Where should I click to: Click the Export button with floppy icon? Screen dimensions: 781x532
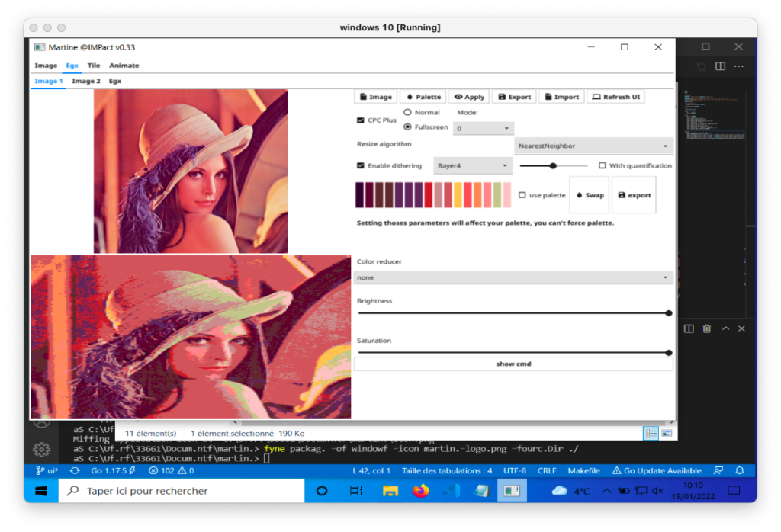(x=515, y=97)
